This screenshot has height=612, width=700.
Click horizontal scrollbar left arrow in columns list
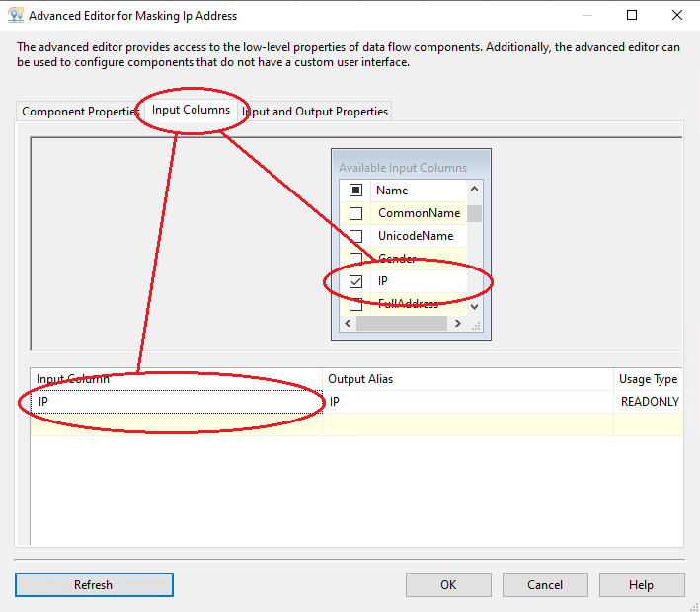click(x=348, y=324)
